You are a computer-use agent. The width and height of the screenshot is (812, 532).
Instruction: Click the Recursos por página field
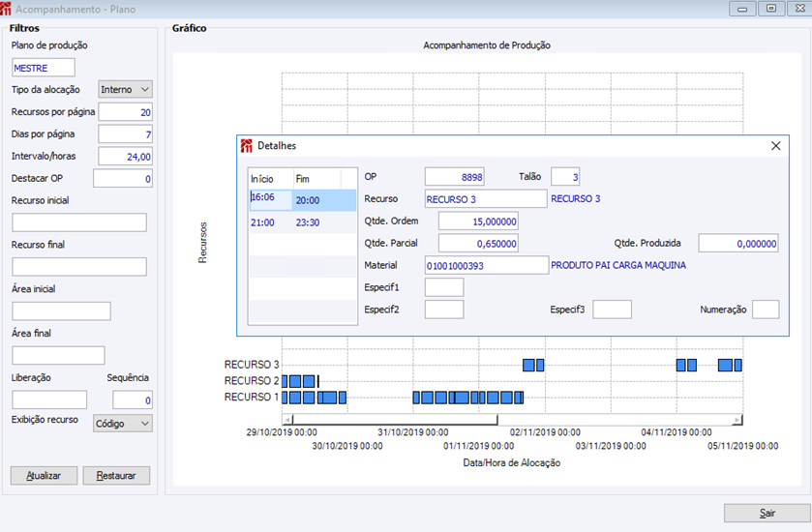pyautogui.click(x=125, y=112)
